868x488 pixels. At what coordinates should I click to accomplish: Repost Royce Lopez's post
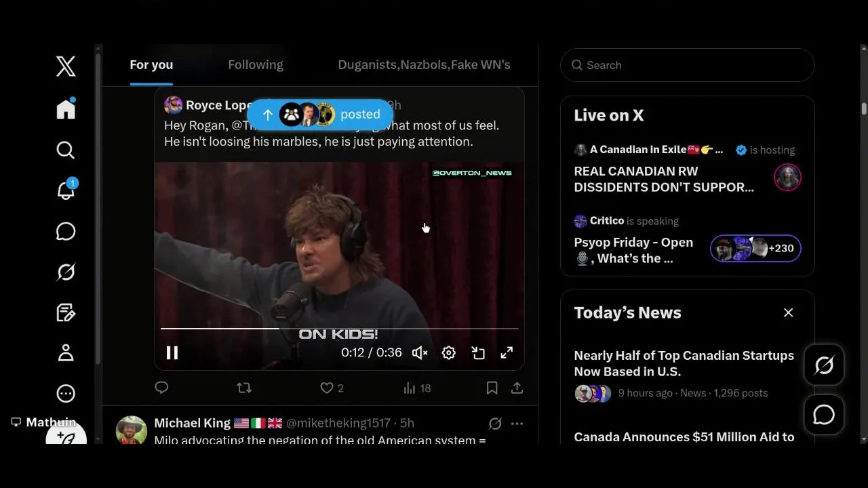(x=244, y=388)
